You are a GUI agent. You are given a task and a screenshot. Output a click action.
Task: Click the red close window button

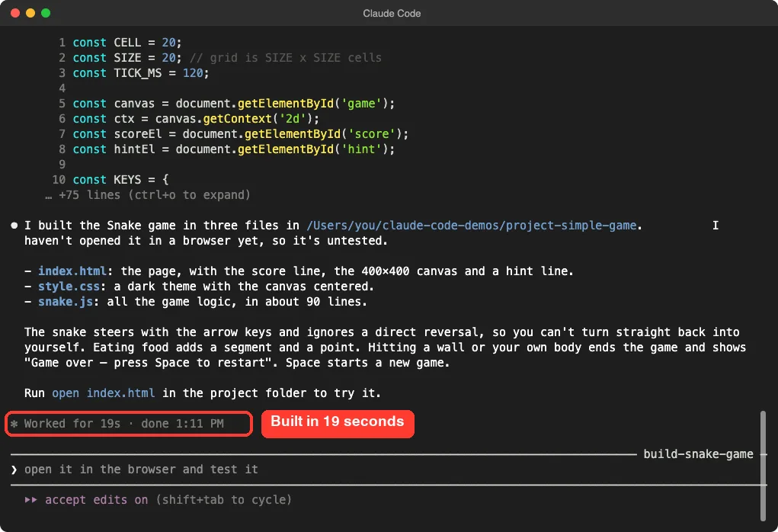click(x=15, y=13)
